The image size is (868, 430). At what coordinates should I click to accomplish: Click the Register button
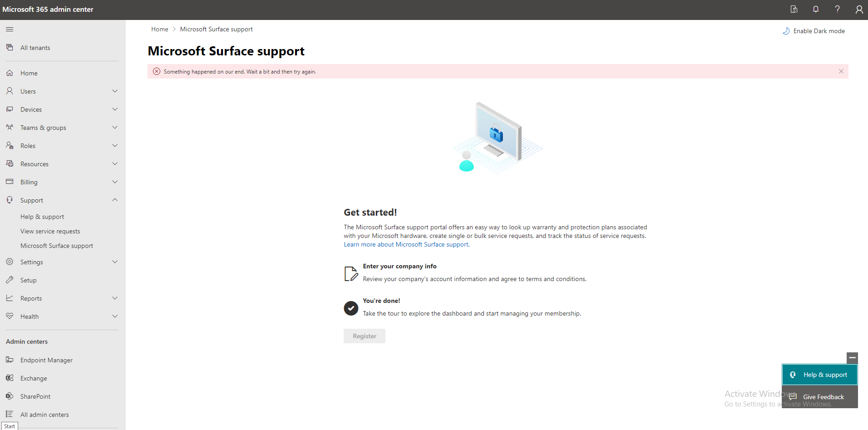(x=364, y=336)
